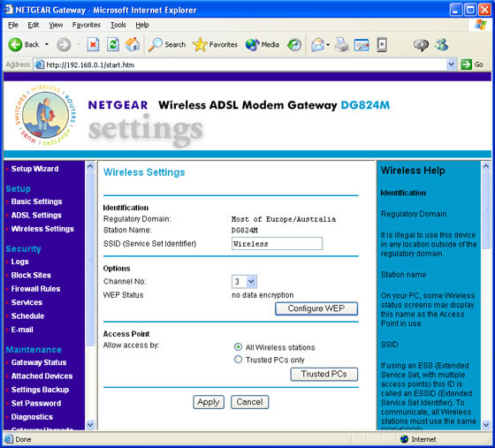The image size is (495, 448).
Task: Open the View menu
Action: (56, 25)
